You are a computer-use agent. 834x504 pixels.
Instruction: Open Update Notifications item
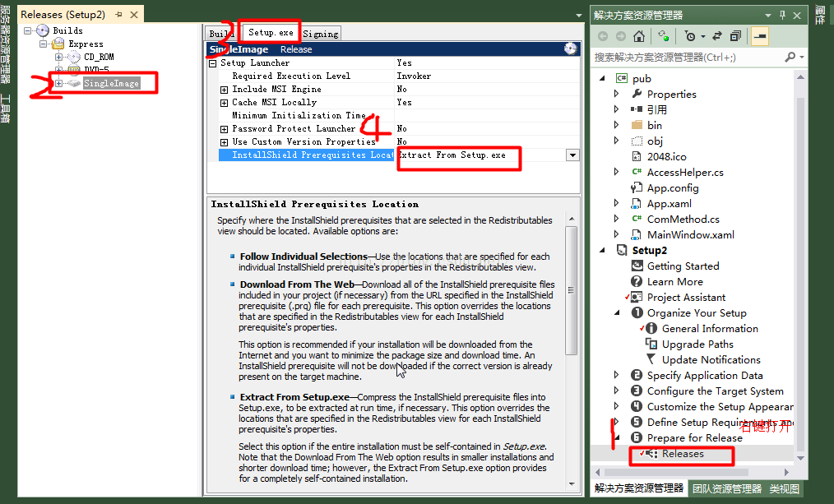[711, 360]
